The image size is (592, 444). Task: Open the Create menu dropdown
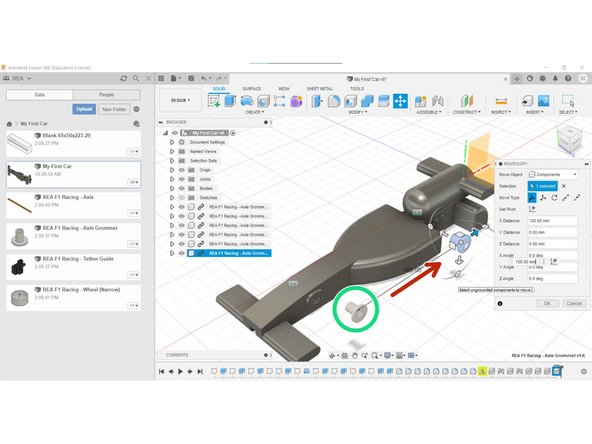point(254,112)
